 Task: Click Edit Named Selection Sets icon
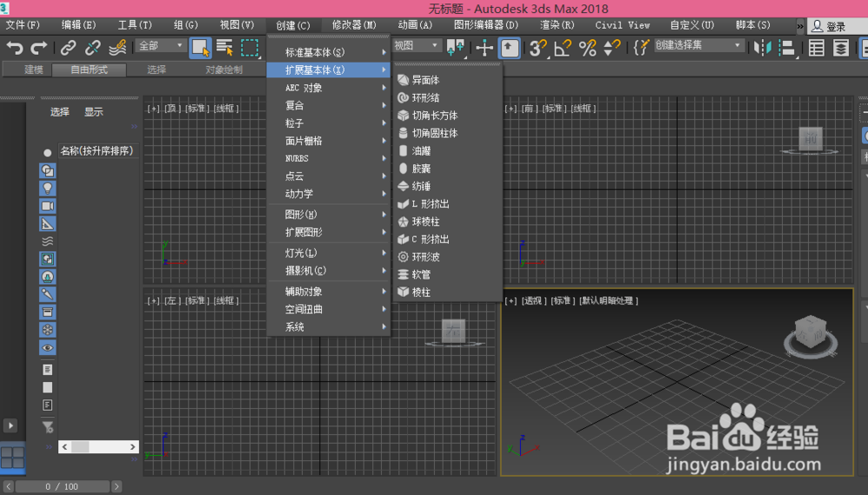[x=641, y=48]
